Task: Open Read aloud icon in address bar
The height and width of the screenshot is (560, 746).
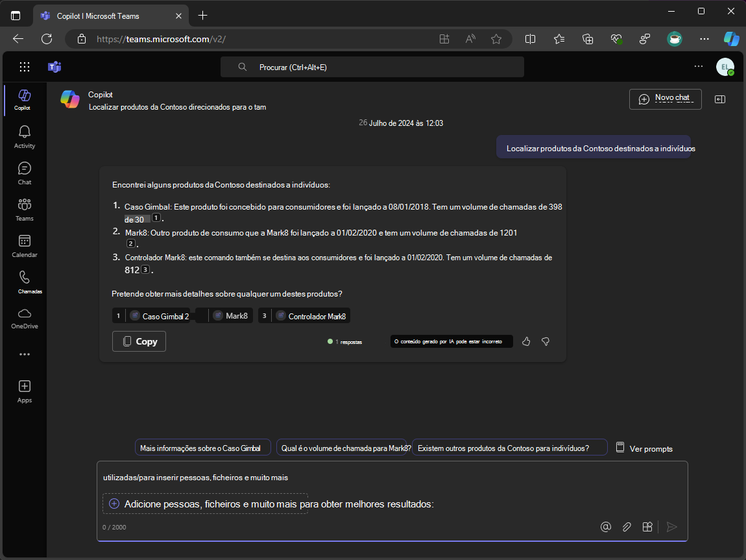Action: [x=470, y=39]
